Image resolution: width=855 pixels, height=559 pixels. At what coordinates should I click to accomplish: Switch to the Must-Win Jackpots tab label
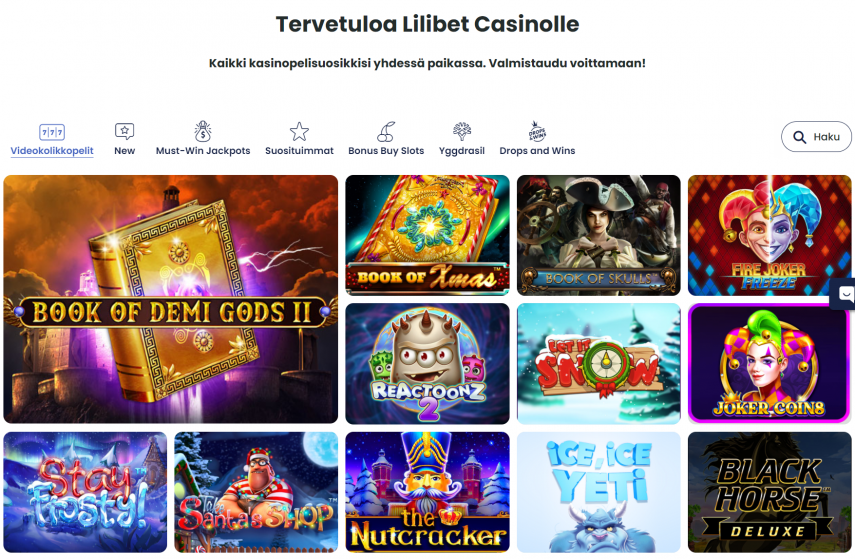(203, 151)
